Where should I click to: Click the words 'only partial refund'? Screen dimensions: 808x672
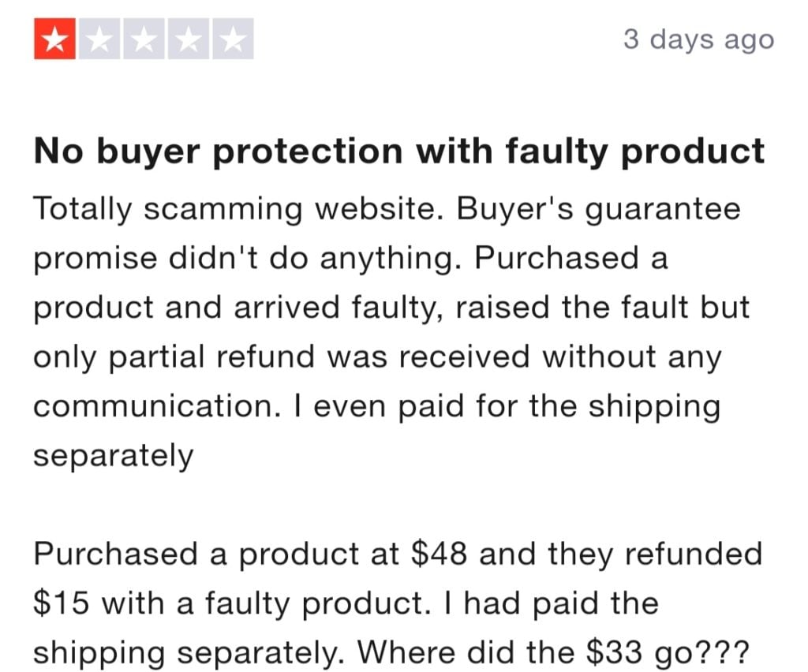click(174, 357)
